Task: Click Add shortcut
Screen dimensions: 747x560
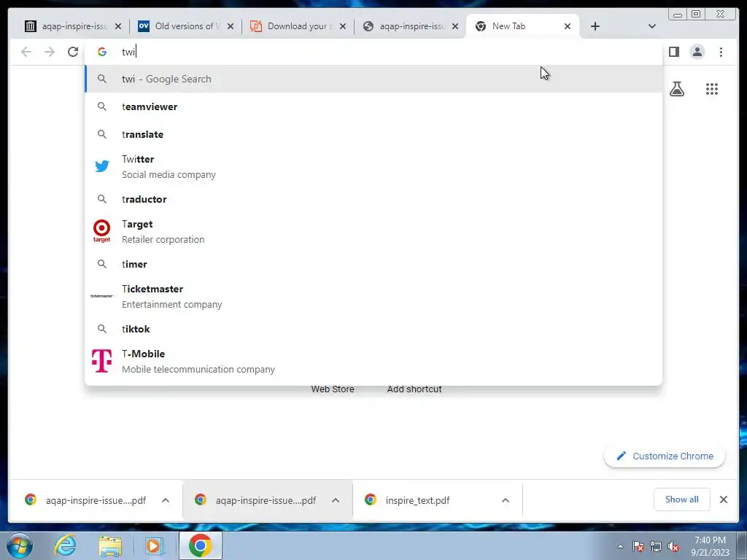Action: (x=414, y=389)
